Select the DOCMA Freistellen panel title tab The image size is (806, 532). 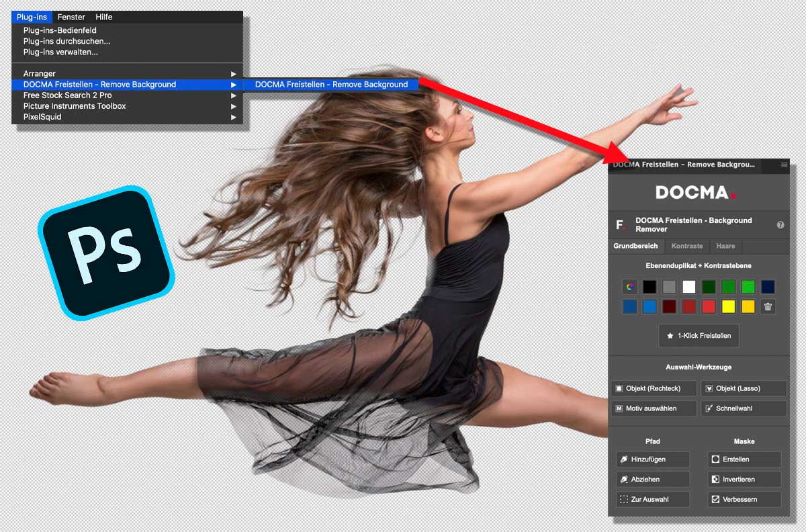684,165
